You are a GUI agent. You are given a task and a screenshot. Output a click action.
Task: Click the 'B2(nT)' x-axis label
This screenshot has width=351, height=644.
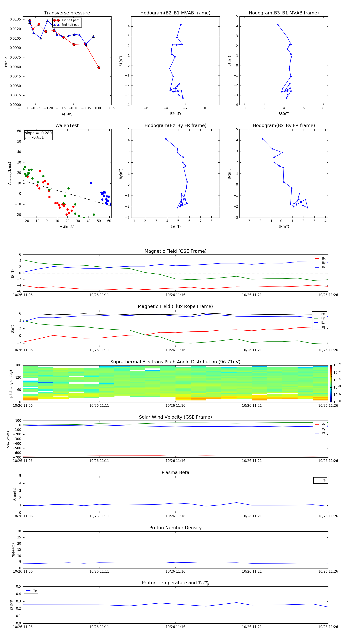[x=175, y=114]
